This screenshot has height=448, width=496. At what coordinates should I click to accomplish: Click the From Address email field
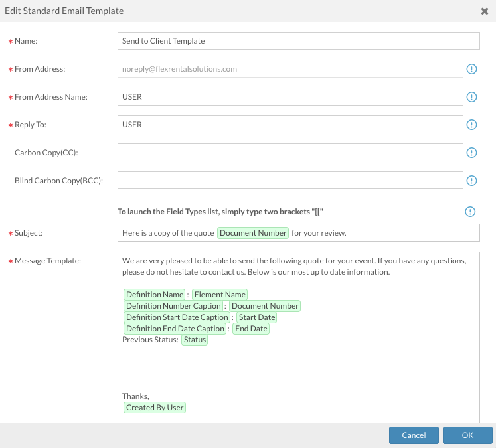coord(290,68)
